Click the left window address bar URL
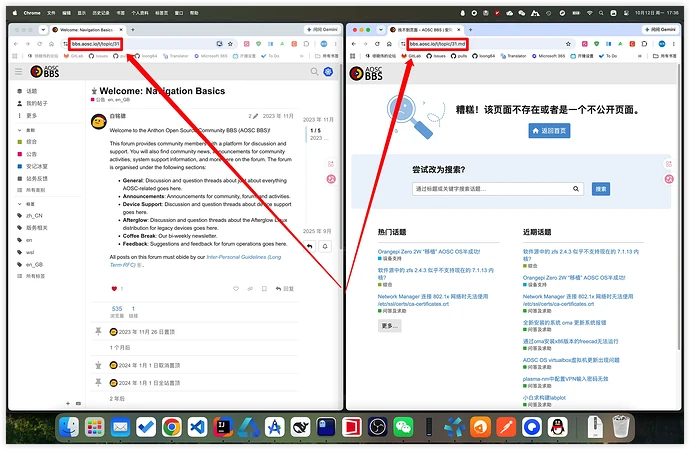 (95, 44)
